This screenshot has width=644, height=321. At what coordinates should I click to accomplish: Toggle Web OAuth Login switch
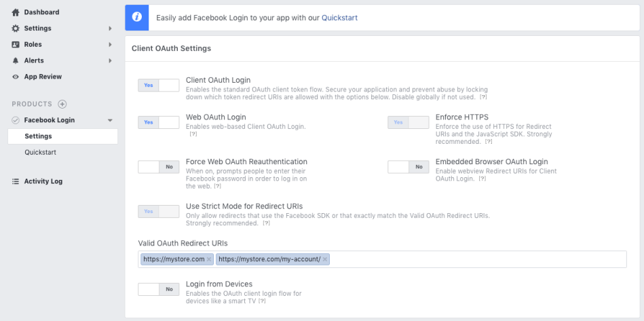[159, 122]
